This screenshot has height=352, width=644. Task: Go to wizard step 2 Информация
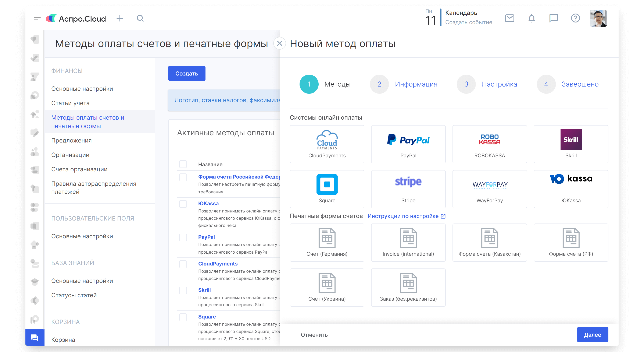(416, 84)
